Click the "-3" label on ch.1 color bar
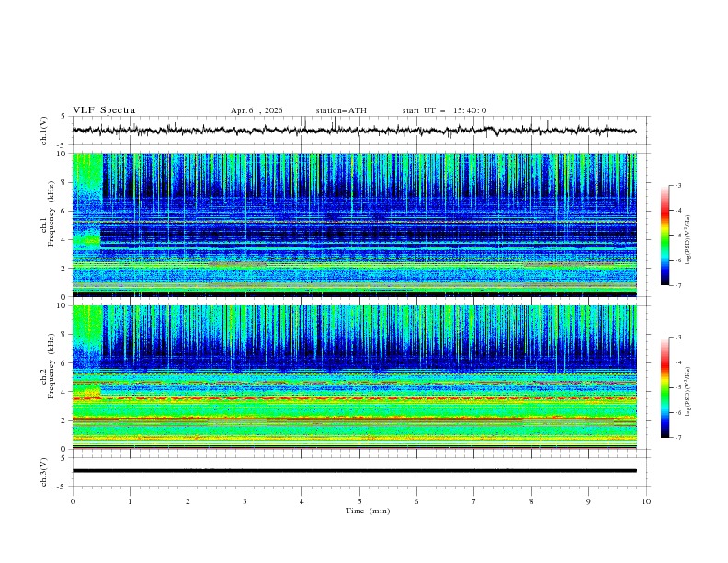Screen dimensions: 728x563 (x=678, y=185)
